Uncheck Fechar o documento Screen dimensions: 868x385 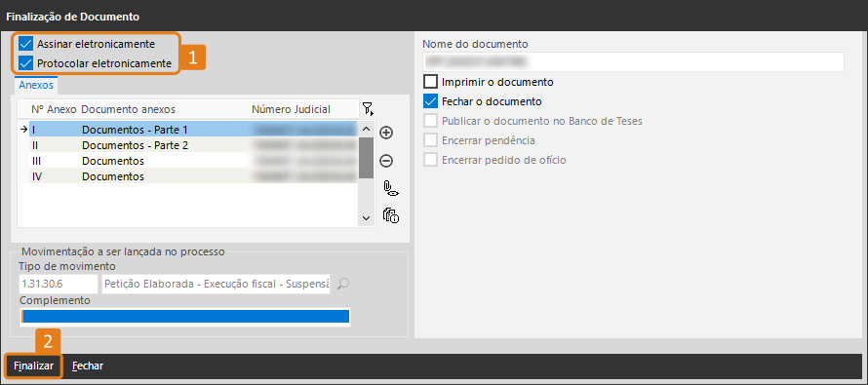coord(430,101)
